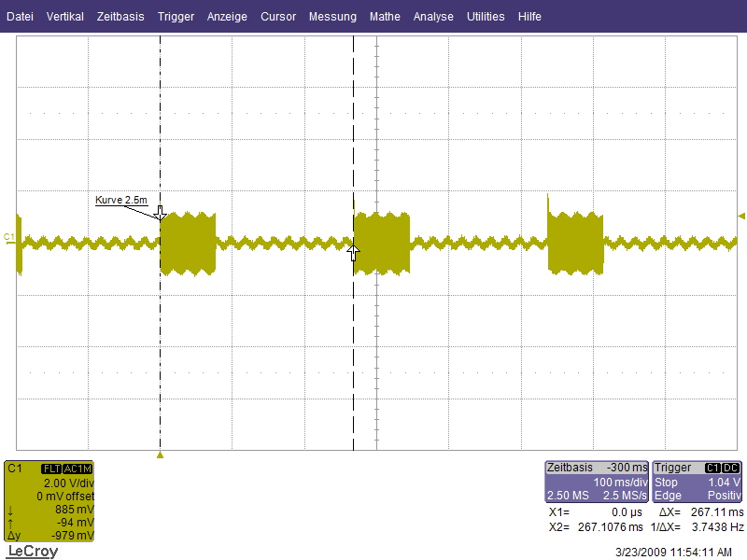Click the Positiv slope text

pos(725,496)
